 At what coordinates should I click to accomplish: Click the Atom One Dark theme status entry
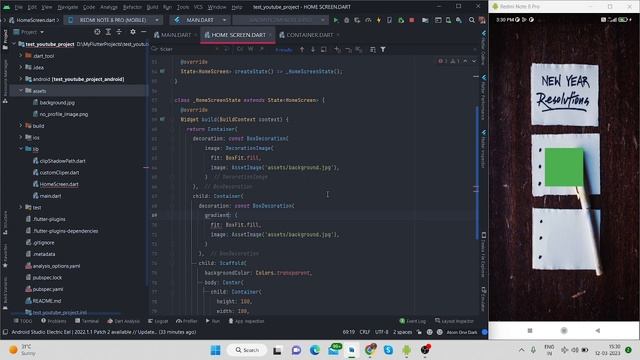[462, 332]
